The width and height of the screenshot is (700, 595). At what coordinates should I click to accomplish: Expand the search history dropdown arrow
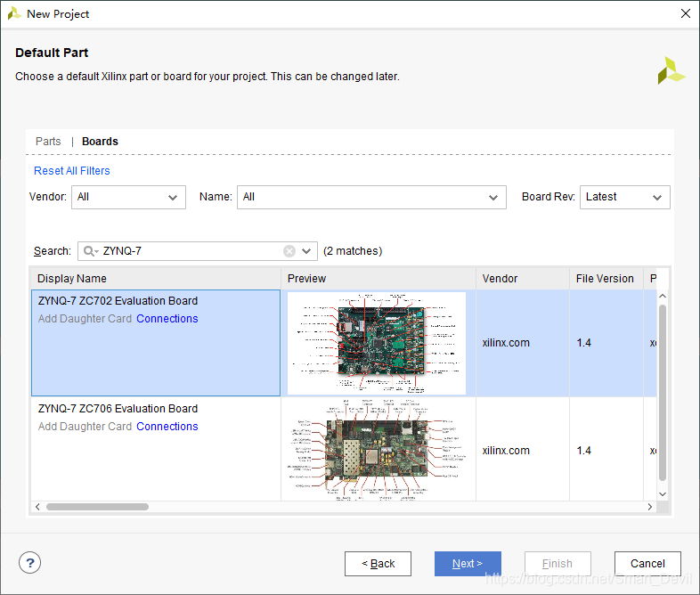coord(306,251)
